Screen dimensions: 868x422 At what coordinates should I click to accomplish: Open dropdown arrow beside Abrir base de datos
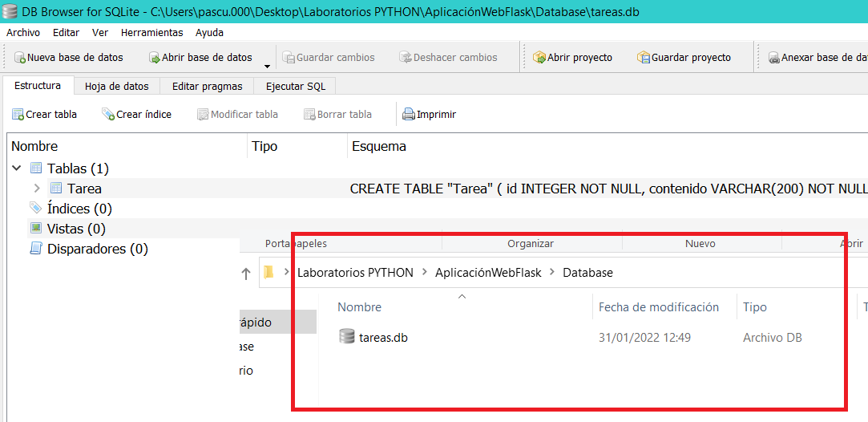(267, 66)
